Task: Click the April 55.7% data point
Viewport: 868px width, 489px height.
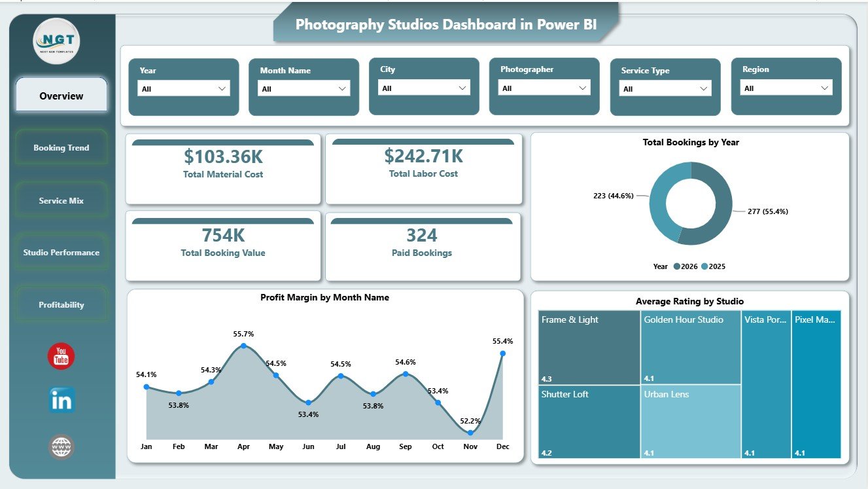Action: click(243, 346)
